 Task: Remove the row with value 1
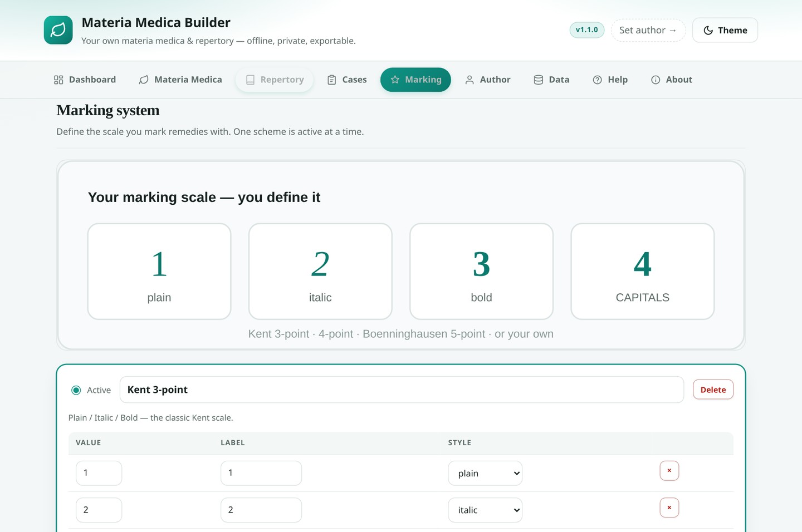point(669,471)
